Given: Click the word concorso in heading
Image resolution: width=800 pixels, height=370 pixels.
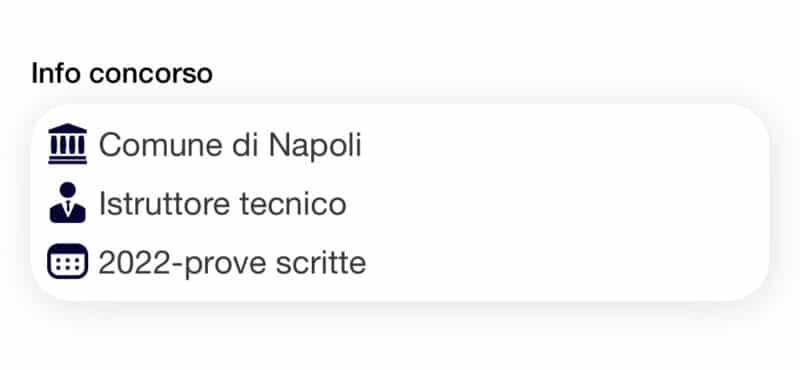Looking at the screenshot, I should pos(151,75).
